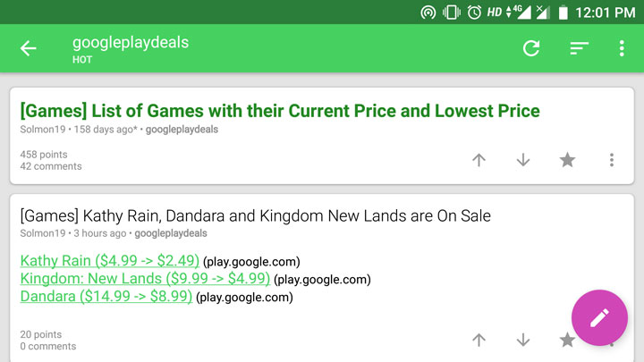The width and height of the screenshot is (644, 362).
Task: Open the Dandara ($14.99 -> $8.99) link
Action: tap(106, 296)
